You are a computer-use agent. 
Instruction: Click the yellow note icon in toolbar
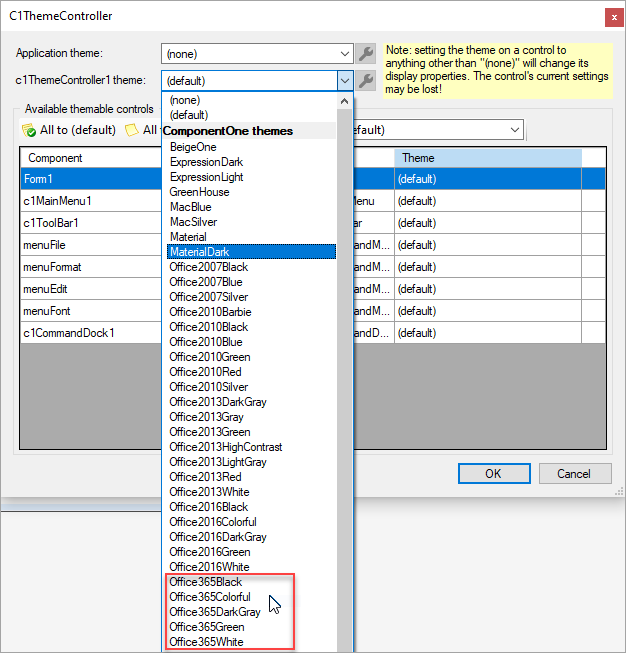point(132,130)
